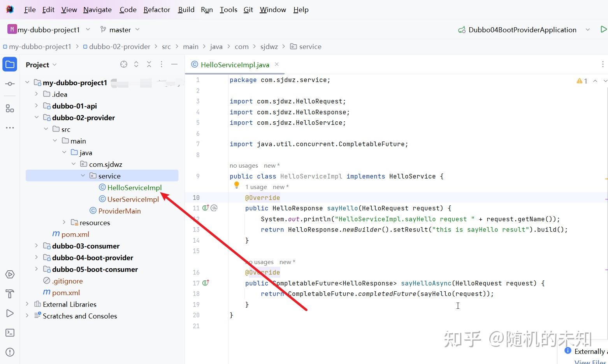Image resolution: width=608 pixels, height=364 pixels.
Task: Open the Commit tool window
Action: 10,84
